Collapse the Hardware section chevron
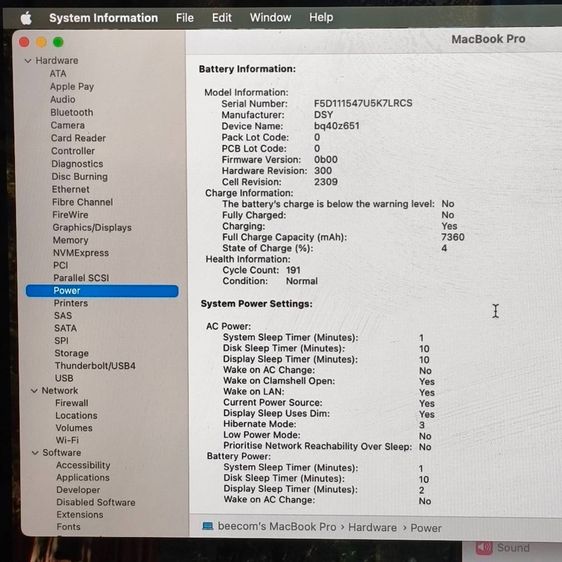The width and height of the screenshot is (562, 562). click(x=28, y=61)
